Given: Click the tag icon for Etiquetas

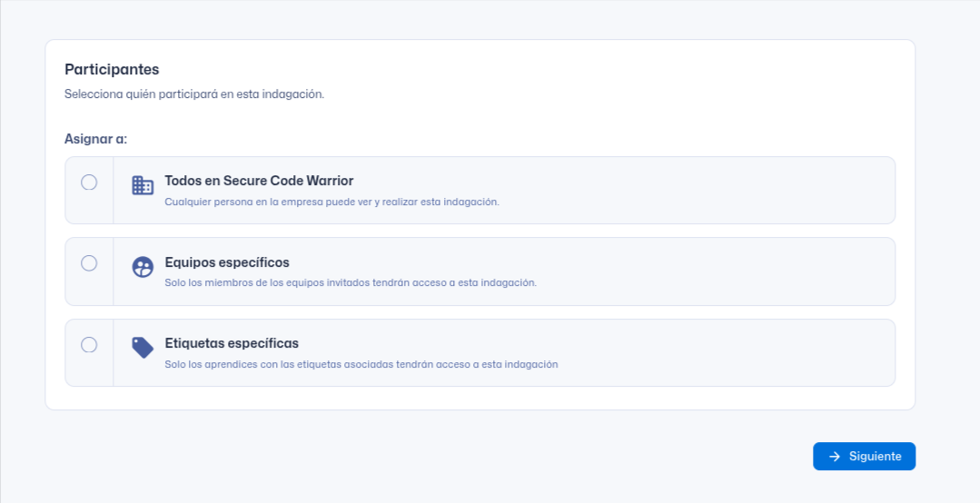Looking at the screenshot, I should (143, 348).
